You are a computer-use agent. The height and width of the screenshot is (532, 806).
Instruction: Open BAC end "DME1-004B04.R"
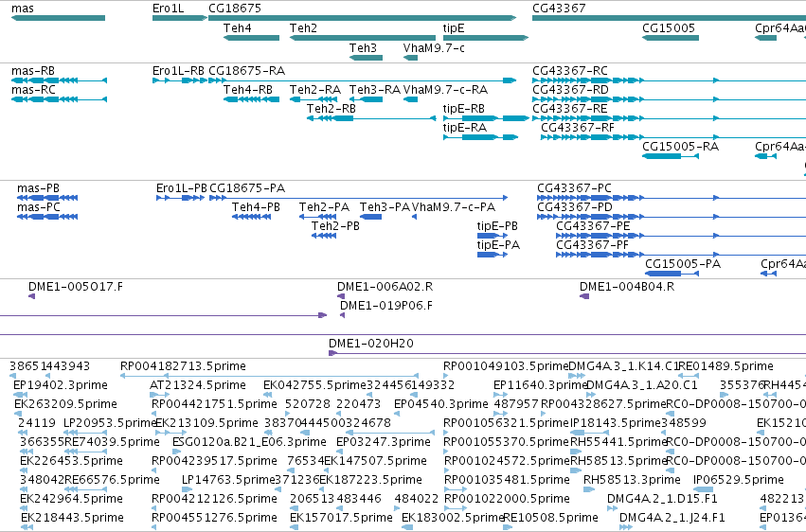click(x=627, y=287)
